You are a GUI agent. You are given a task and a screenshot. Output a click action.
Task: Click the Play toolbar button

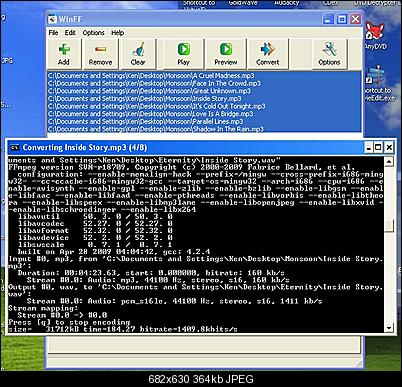(x=183, y=54)
